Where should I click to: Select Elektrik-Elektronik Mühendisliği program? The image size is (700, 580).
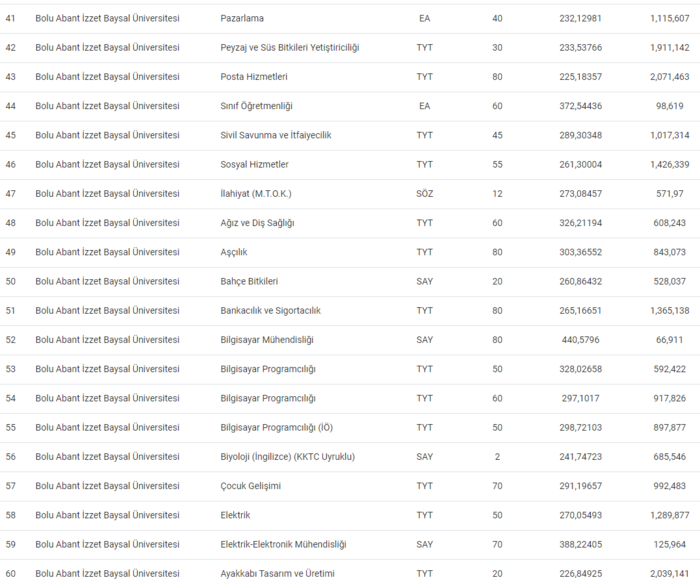click(x=283, y=544)
